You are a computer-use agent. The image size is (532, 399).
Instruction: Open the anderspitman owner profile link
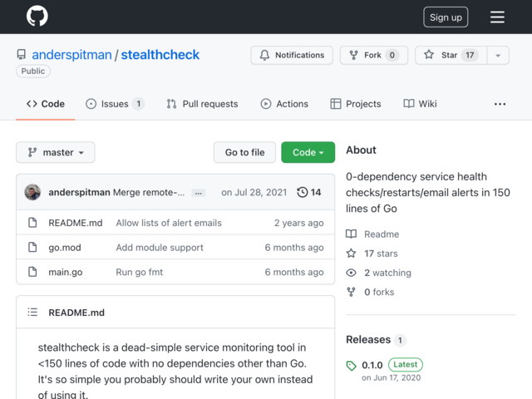tap(71, 55)
